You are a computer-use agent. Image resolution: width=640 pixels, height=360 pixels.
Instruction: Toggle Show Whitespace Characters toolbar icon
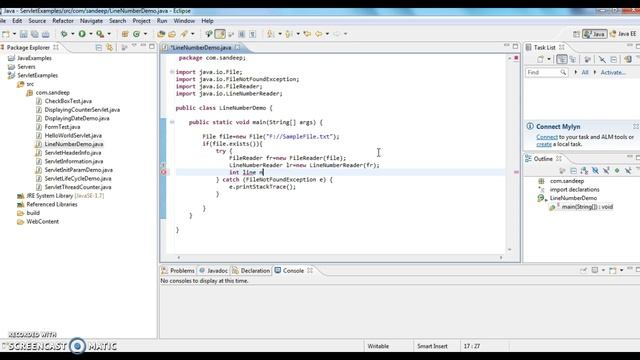[x=253, y=34]
